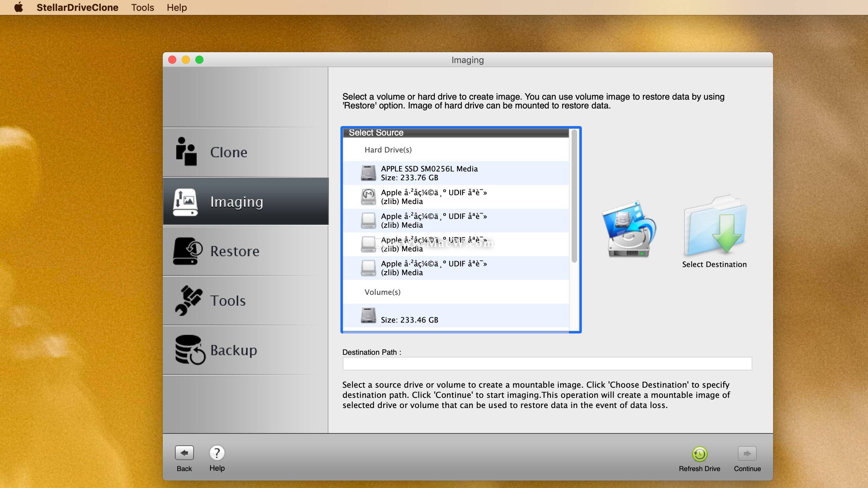Click the APPLE SSD drive icon

click(x=368, y=173)
